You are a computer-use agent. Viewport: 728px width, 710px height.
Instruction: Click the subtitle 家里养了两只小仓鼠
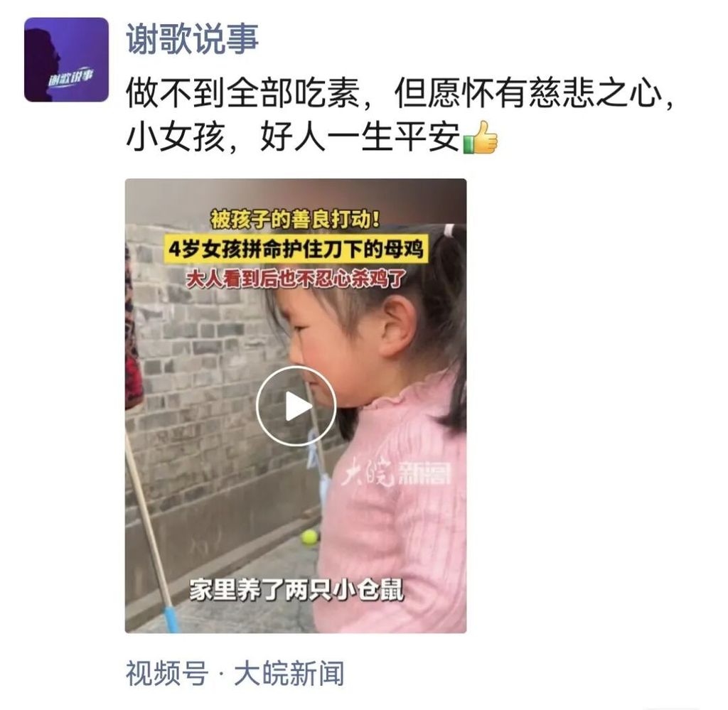tap(296, 589)
